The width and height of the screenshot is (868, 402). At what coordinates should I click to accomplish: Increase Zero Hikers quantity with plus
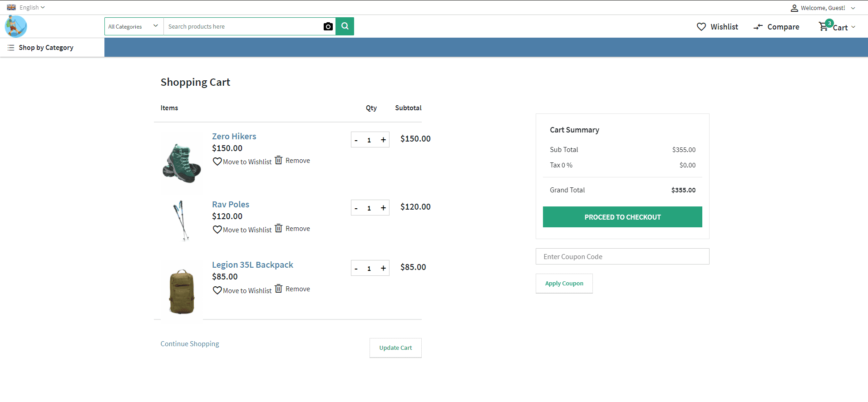click(383, 140)
